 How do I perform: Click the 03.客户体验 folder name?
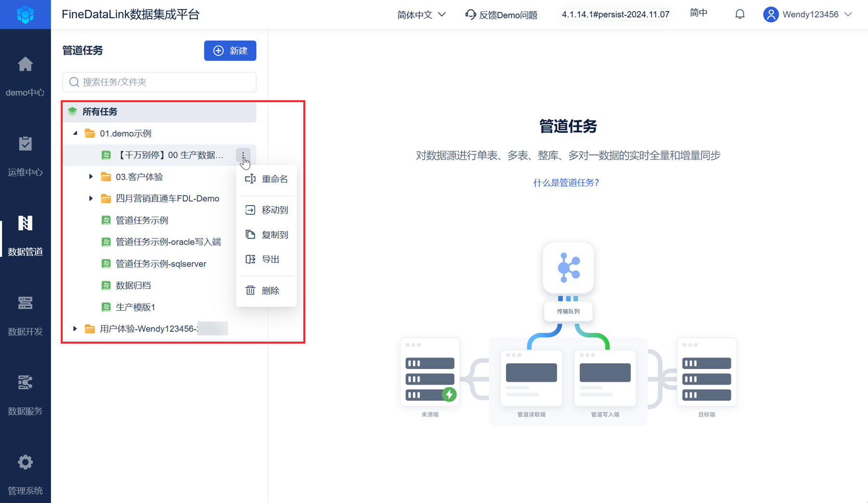pos(139,177)
